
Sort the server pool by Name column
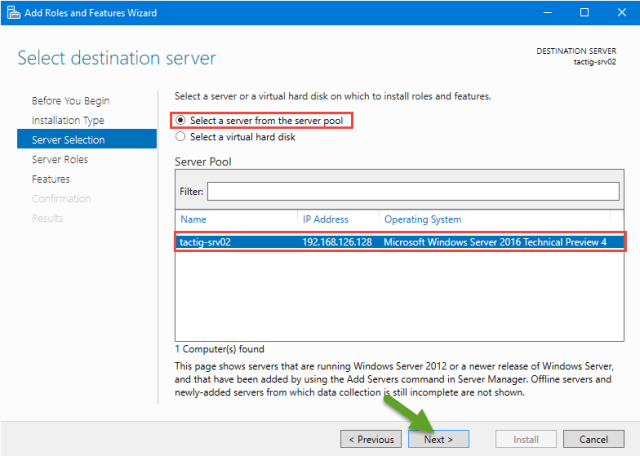tap(193, 219)
